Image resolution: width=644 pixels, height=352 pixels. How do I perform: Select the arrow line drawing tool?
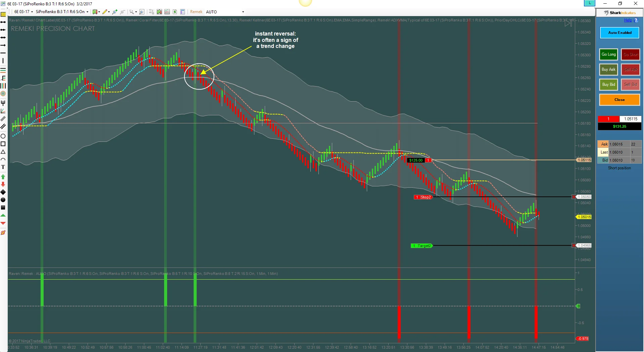(3, 45)
